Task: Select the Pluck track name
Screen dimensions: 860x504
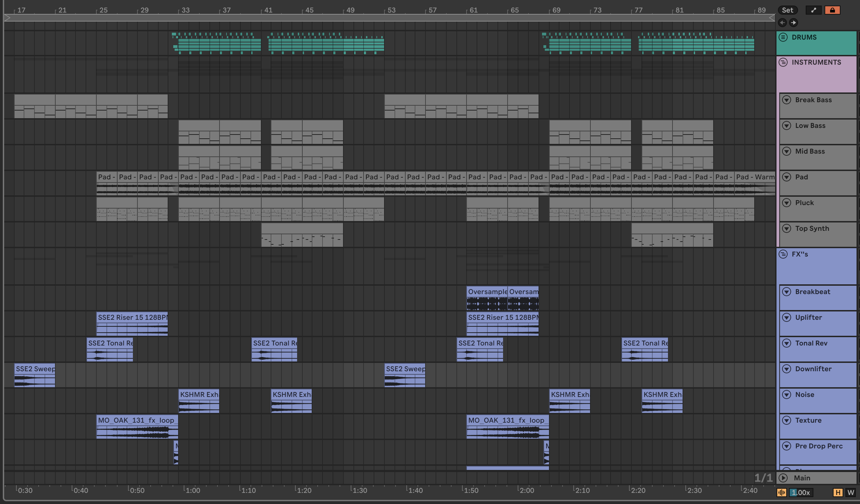Action: point(804,203)
